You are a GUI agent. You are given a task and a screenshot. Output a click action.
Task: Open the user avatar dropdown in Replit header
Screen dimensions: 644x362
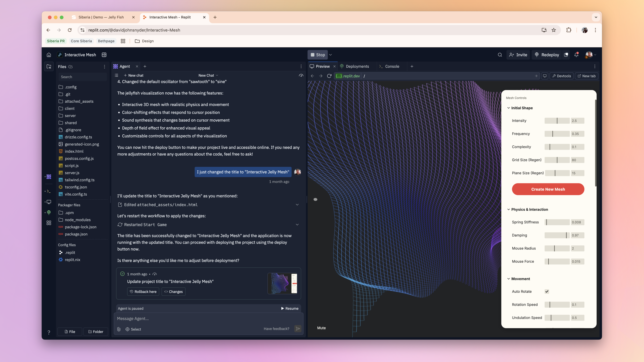(591, 55)
